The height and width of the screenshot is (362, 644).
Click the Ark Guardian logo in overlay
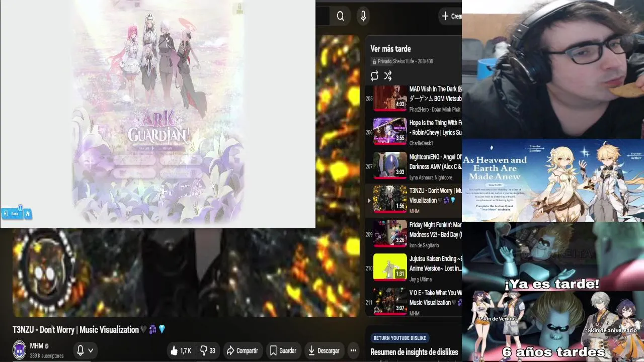(158, 127)
